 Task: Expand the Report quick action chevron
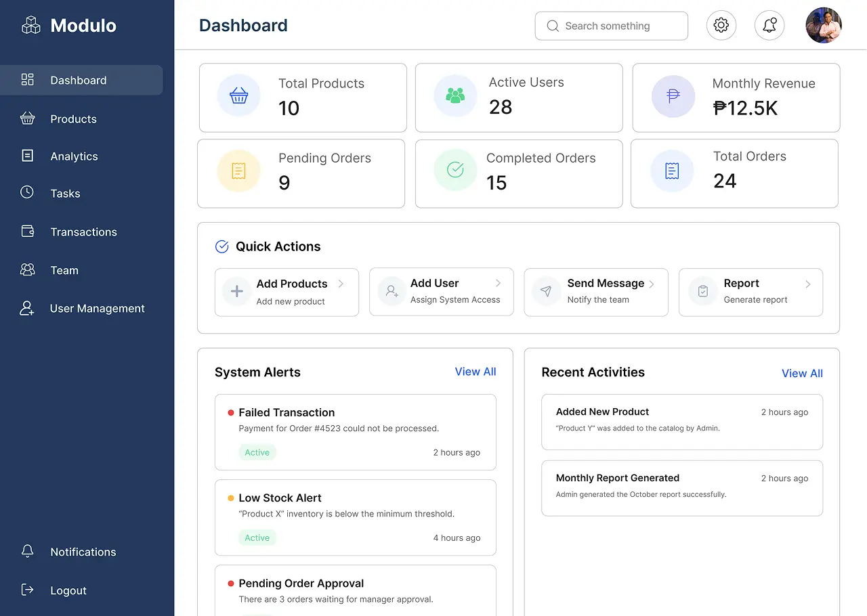pos(807,284)
